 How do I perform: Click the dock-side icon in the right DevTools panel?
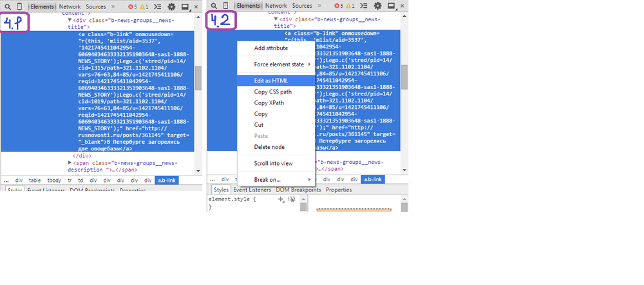(391, 6)
